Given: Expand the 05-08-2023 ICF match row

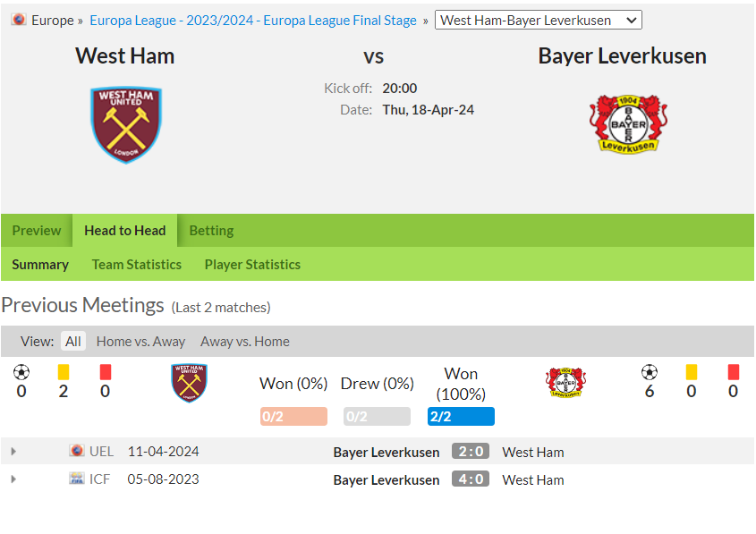Looking at the screenshot, I should pos(13,479).
